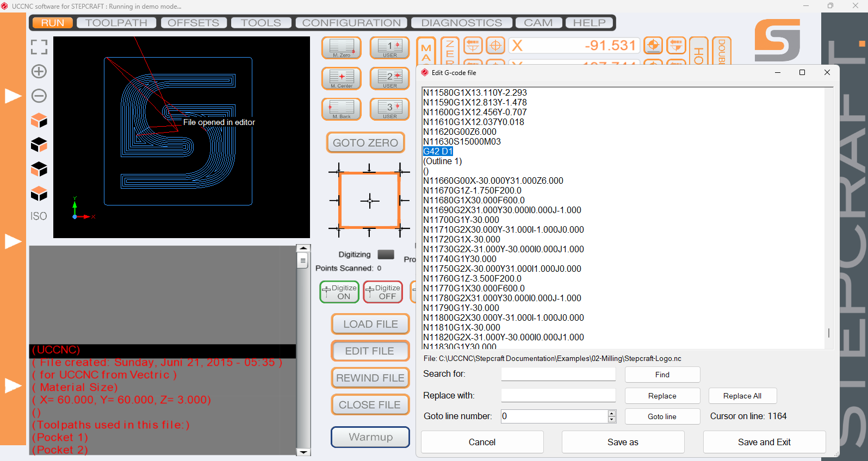Open the CONFIGURATION tab
The width and height of the screenshot is (868, 461).
(x=351, y=23)
